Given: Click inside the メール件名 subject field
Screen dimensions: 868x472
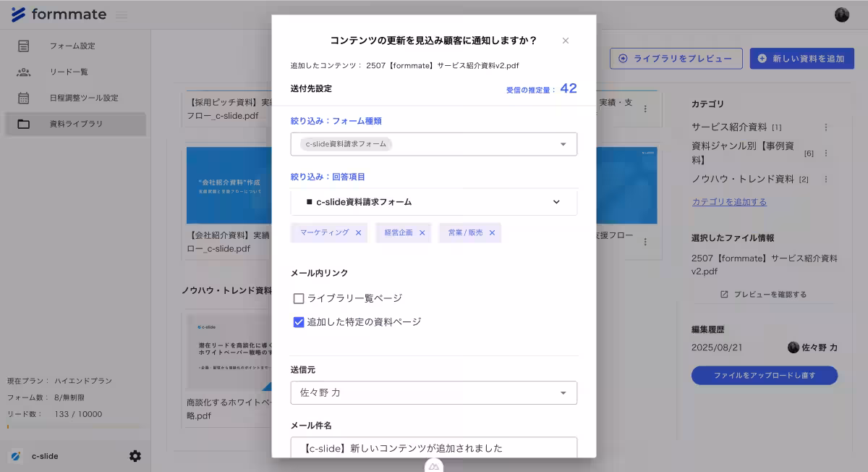Looking at the screenshot, I should [x=433, y=447].
